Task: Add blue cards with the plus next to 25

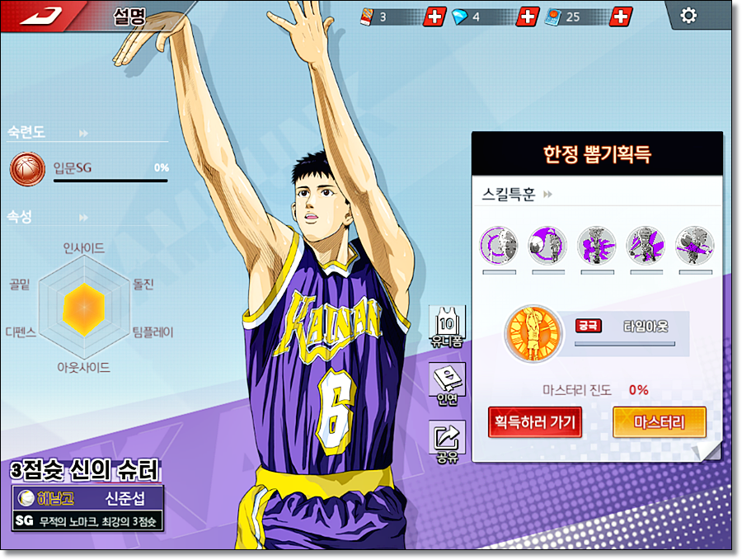Action: pos(620,16)
